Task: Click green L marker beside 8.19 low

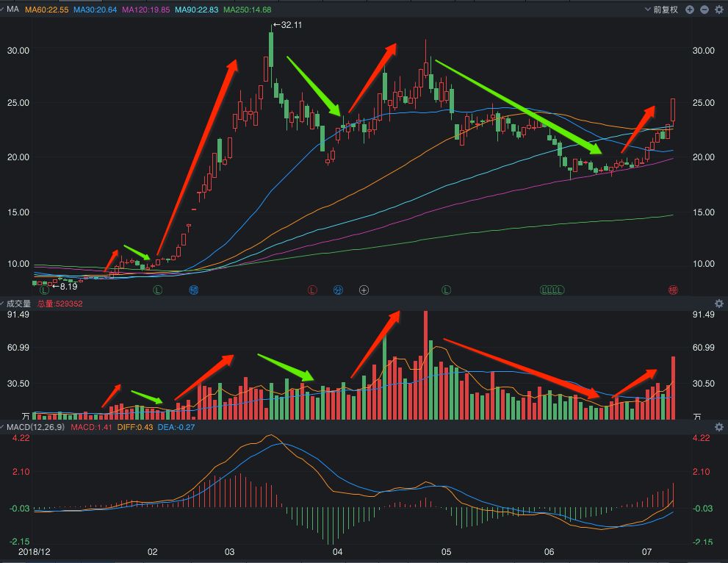Action: click(x=45, y=290)
